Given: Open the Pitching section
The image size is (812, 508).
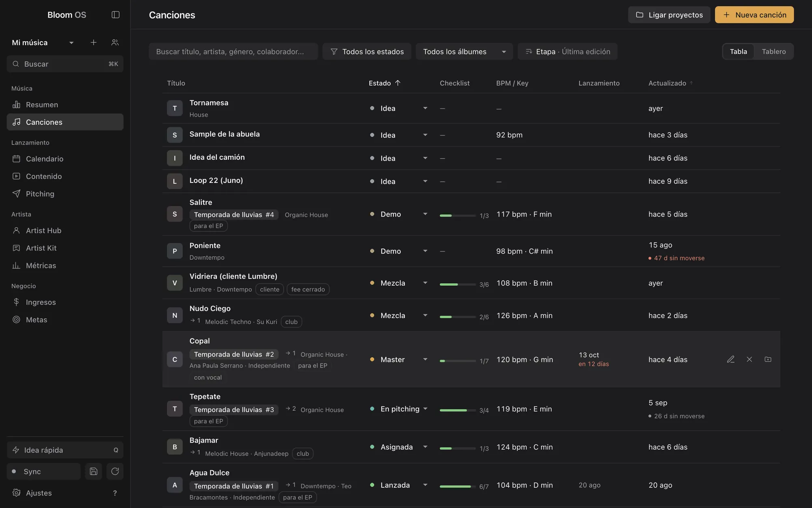Looking at the screenshot, I should tap(65, 193).
